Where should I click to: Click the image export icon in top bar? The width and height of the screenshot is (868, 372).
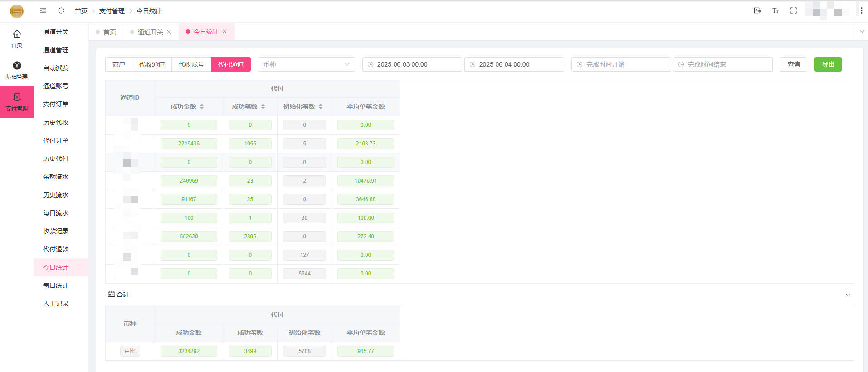pyautogui.click(x=757, y=10)
